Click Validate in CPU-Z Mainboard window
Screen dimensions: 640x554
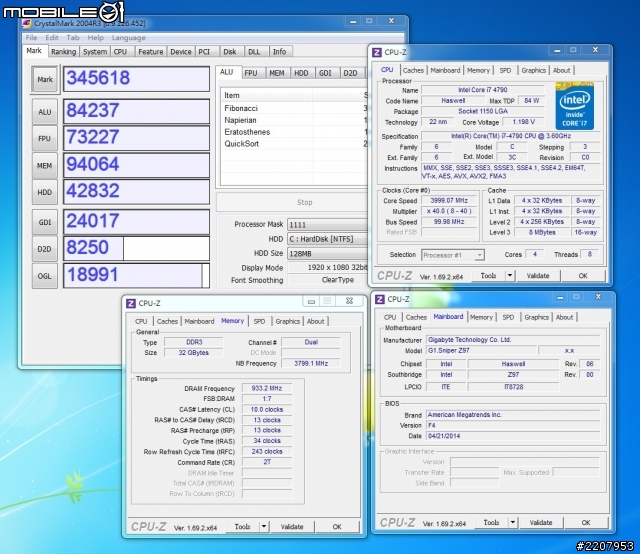coord(541,522)
